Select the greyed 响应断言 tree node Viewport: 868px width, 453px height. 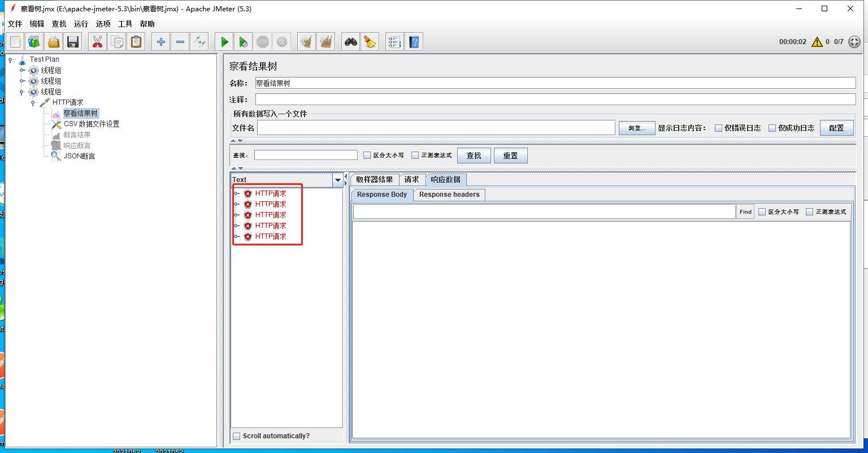pos(77,145)
